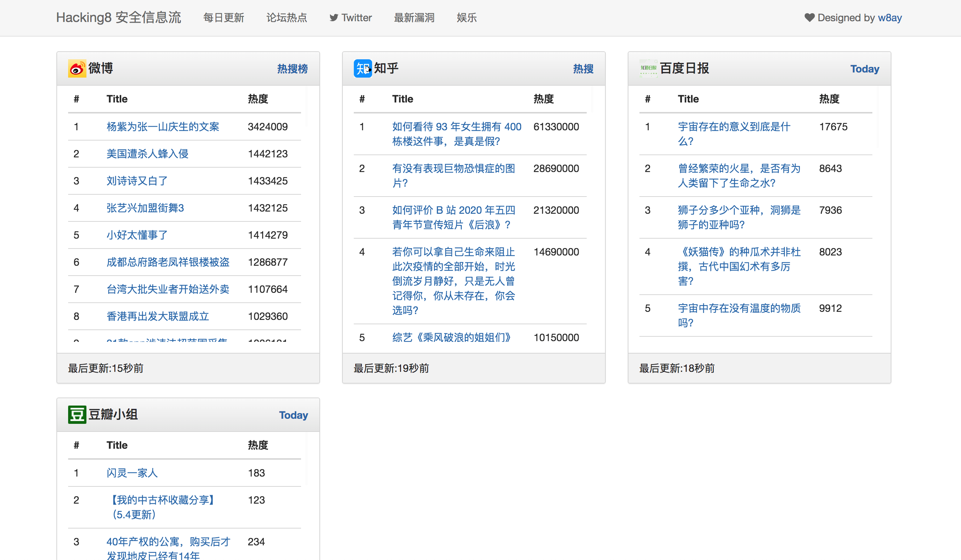Open Zhihu topic 综艺《乘风破浪的姐姐们》
The height and width of the screenshot is (560, 961).
tap(452, 338)
